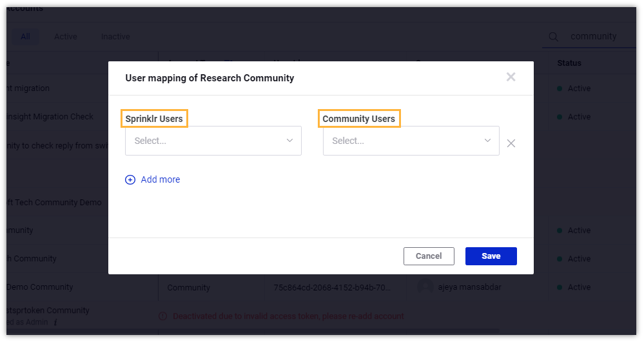Switch to the Inactive tab
644x344 pixels.
115,37
